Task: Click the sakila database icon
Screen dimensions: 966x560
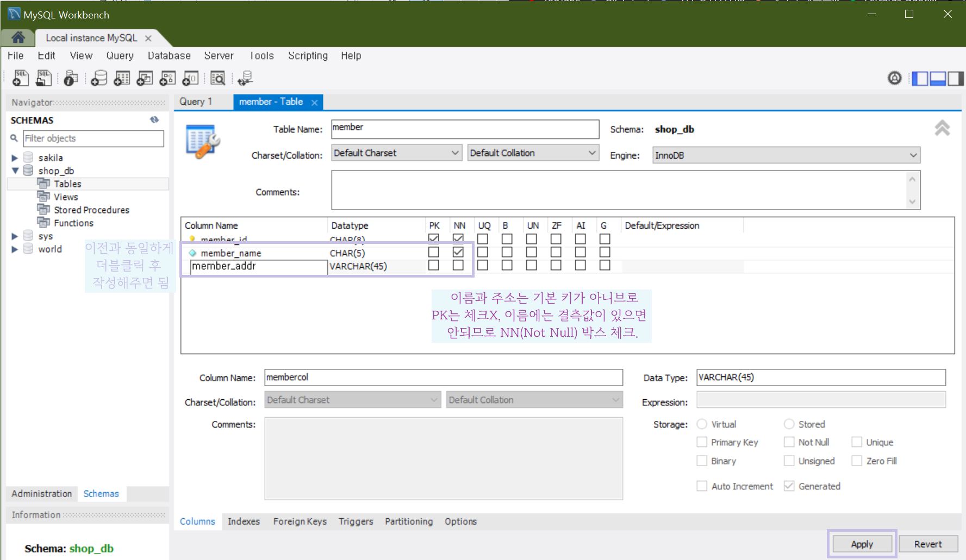Action: point(28,158)
